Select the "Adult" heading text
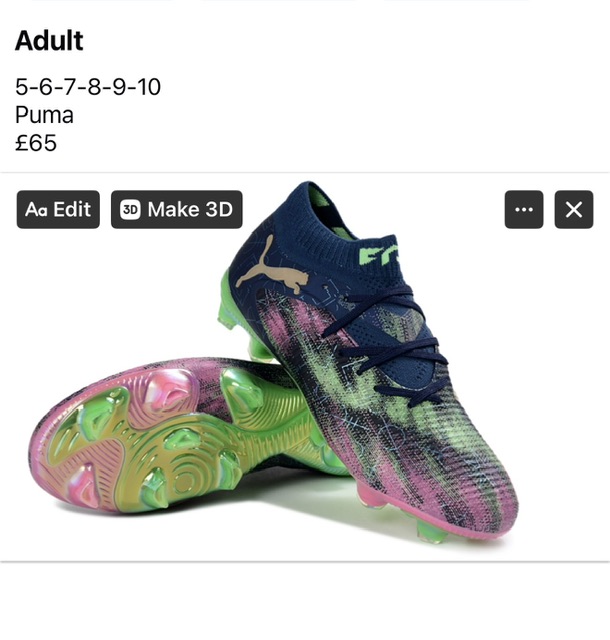 (49, 41)
